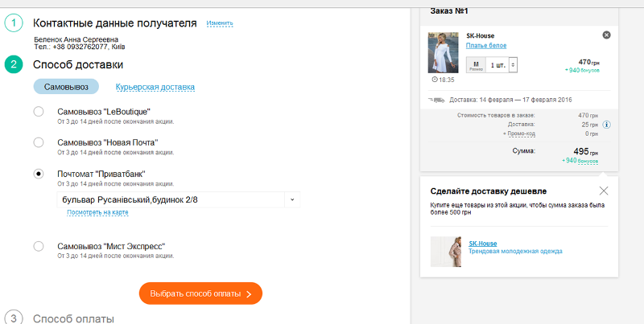Viewport: 644px width, 324px height.
Task: Click the clock timer icon
Action: 435,80
